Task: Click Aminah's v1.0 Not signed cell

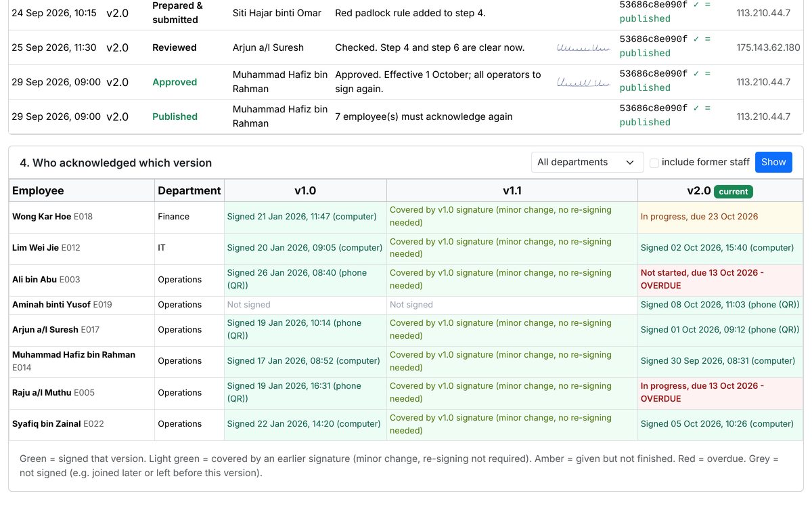Action: [x=305, y=305]
